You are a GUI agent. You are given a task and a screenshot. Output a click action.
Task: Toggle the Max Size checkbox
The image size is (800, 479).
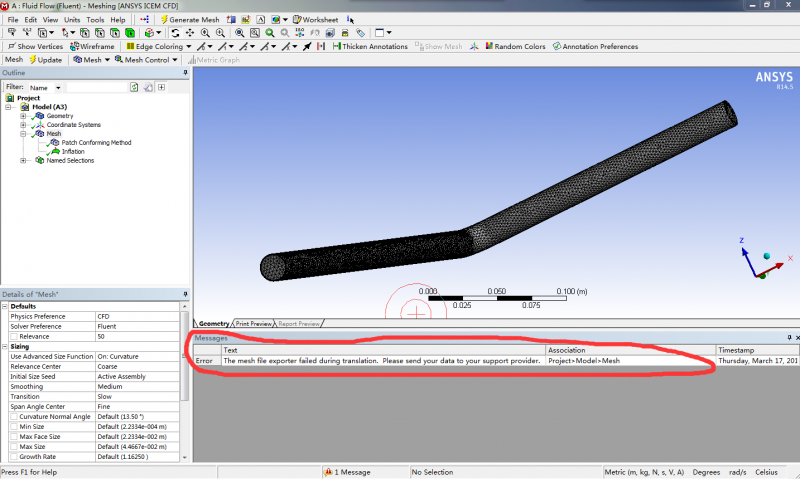click(x=14, y=447)
